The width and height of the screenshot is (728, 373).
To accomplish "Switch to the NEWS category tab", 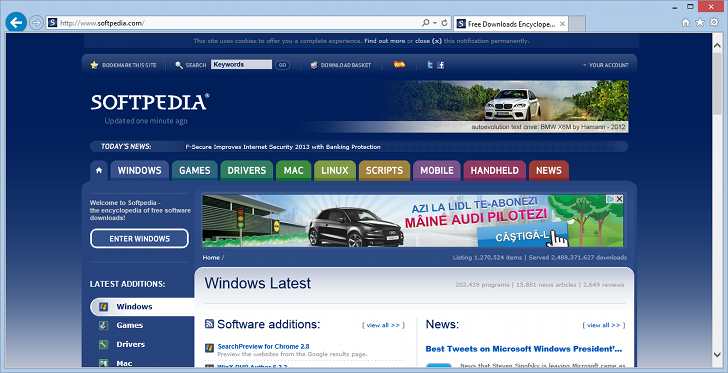I will pos(549,170).
